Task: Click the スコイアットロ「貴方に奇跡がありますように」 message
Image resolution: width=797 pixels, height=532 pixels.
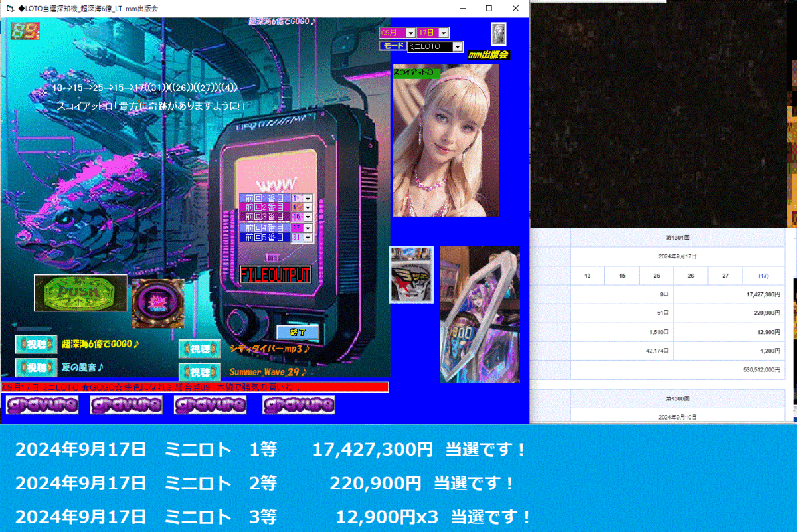Action: click(152, 106)
